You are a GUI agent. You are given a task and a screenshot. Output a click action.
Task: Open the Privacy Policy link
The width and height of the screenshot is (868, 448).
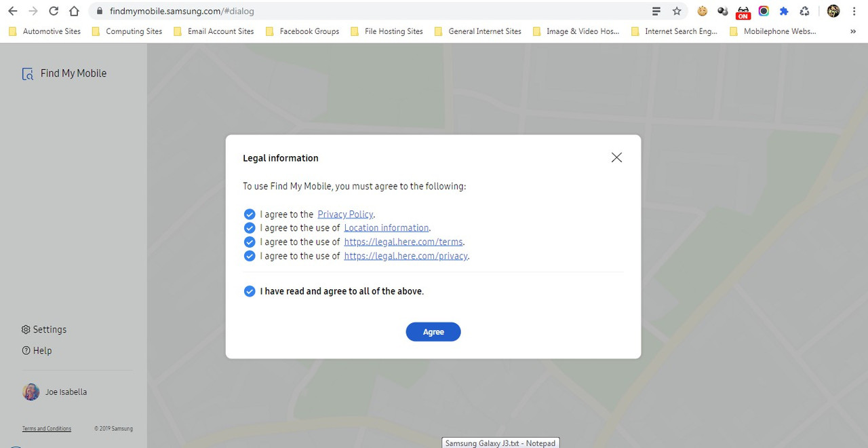point(345,214)
